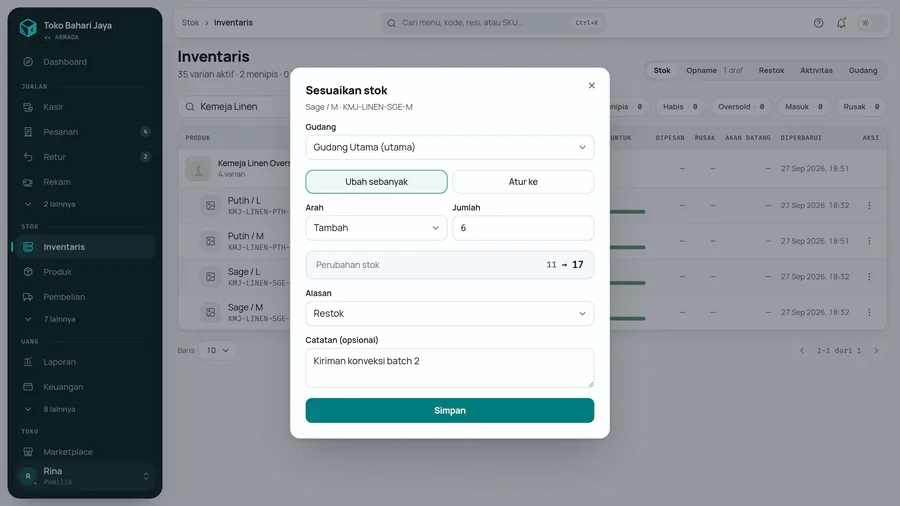Expand '8 lainnya' under Uang
This screenshot has height=506, width=900.
[83, 409]
